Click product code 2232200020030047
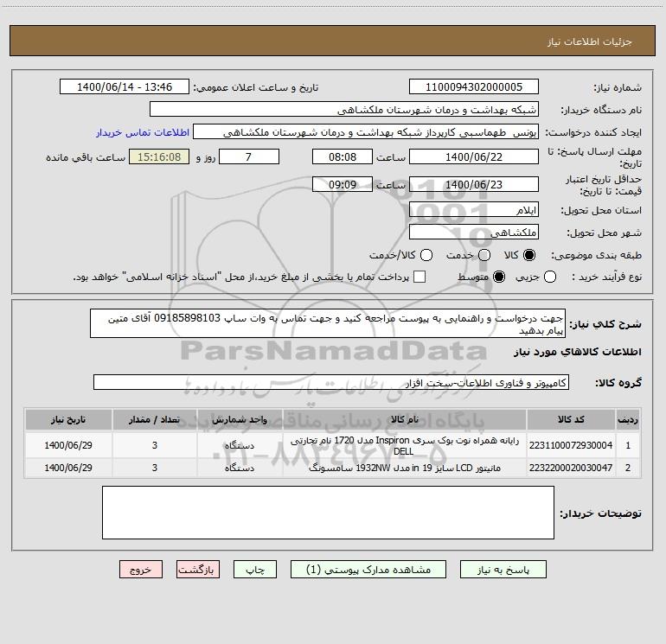 tap(571, 468)
